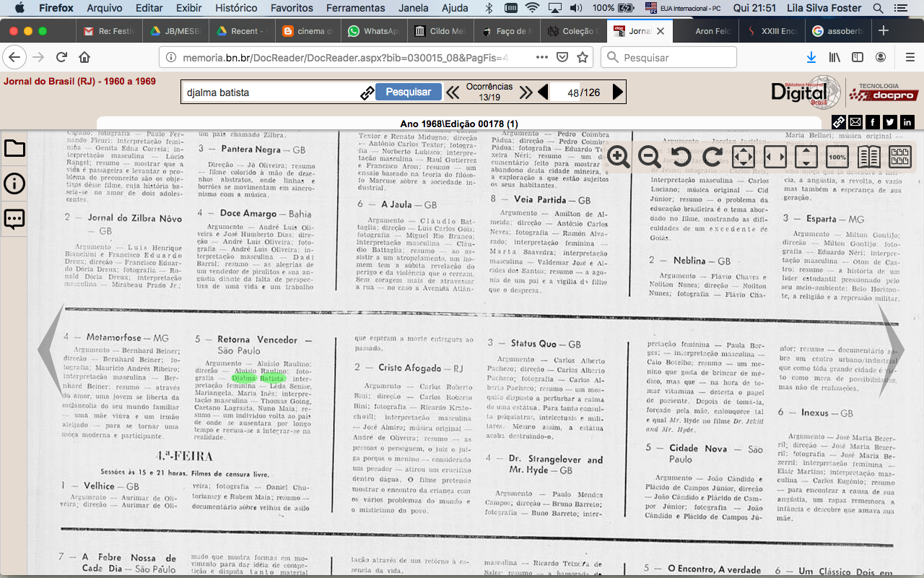This screenshot has width=924, height=578.
Task: Fit page width to viewer
Action: click(x=775, y=157)
